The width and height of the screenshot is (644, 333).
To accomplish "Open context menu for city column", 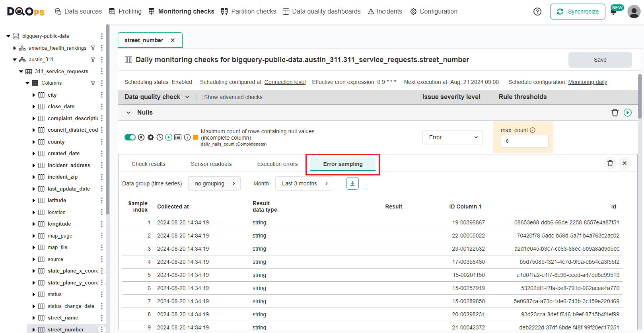I will (x=101, y=95).
